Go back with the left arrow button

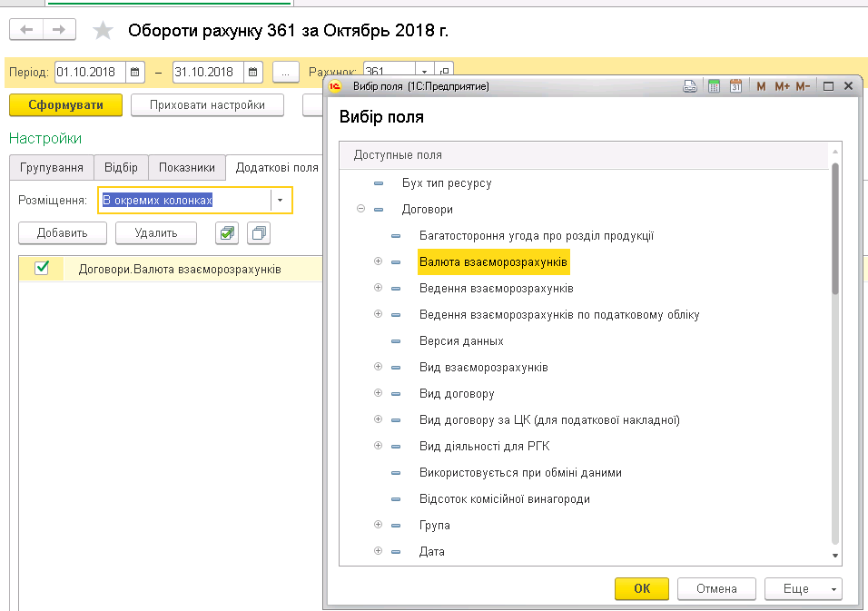[x=26, y=30]
